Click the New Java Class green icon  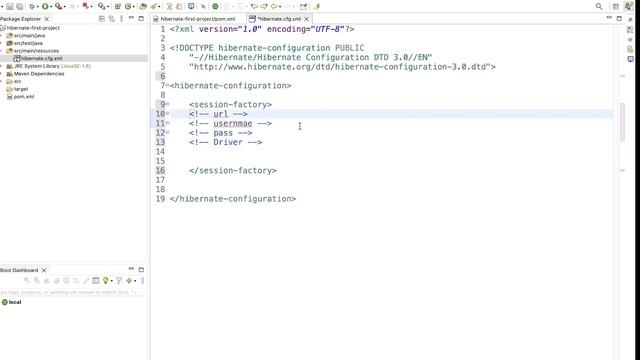[x=128, y=7]
